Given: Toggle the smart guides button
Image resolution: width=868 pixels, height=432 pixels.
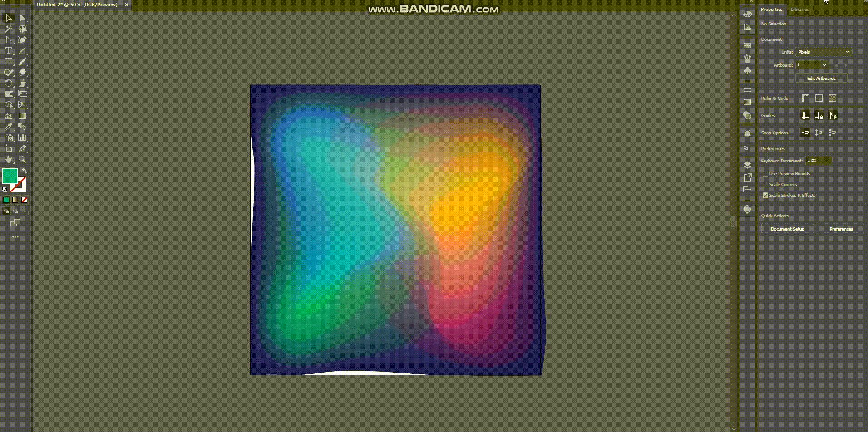Looking at the screenshot, I should click(x=833, y=115).
